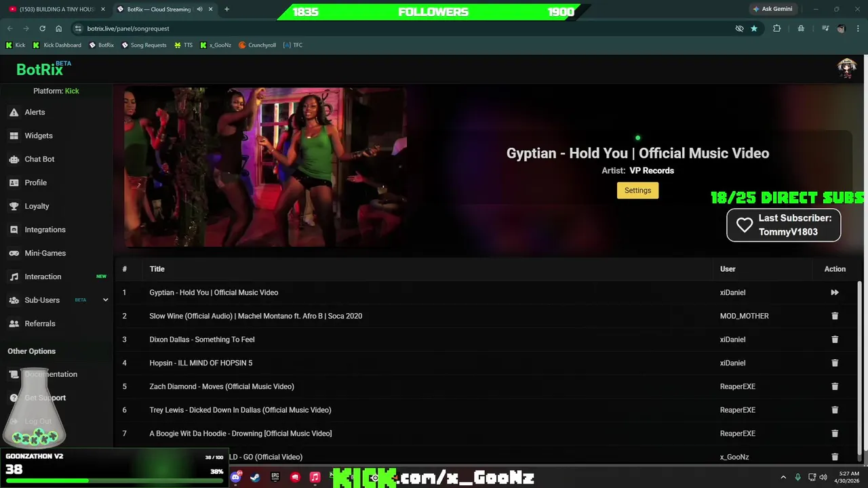Delete the request from x_GooNz
Screen dimensions: 868x488
835,457
